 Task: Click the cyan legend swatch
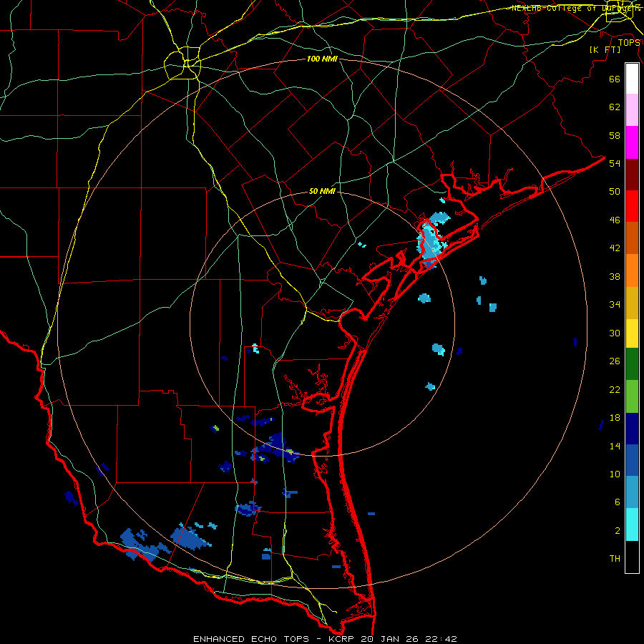(x=632, y=525)
